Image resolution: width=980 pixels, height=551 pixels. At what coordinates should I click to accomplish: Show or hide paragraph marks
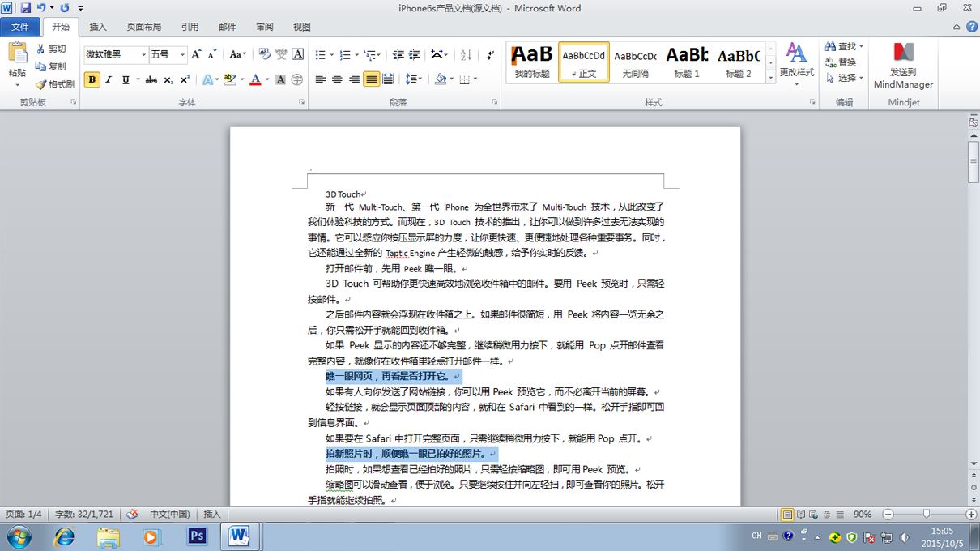(490, 54)
